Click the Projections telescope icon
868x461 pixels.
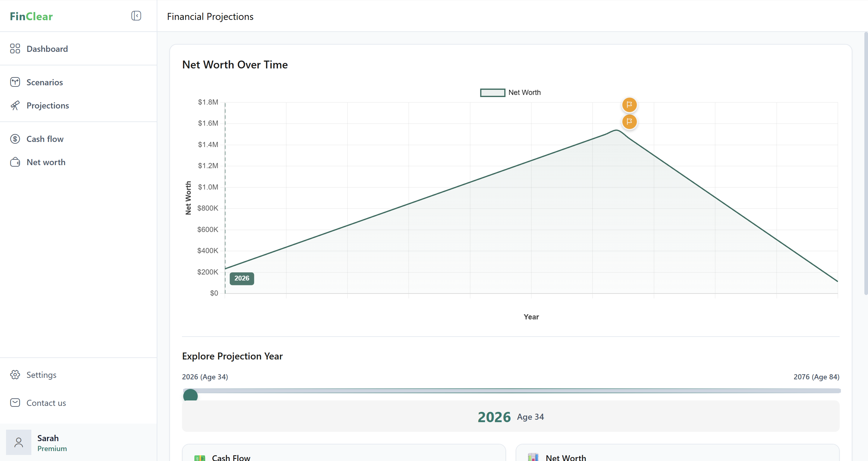(x=15, y=105)
